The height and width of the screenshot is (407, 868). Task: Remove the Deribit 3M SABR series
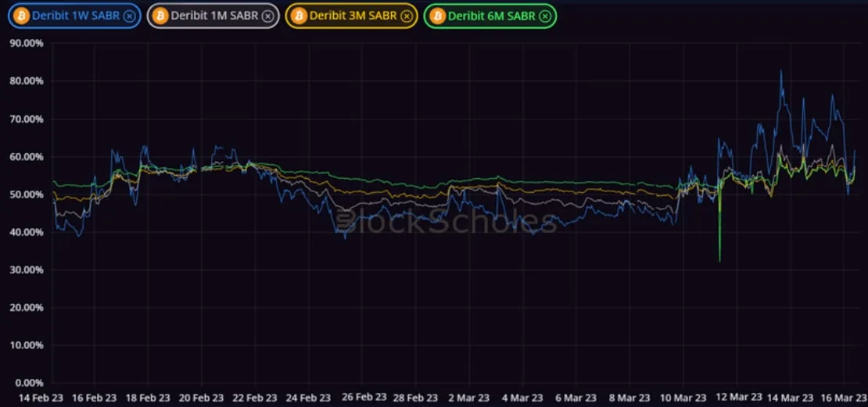click(x=406, y=16)
